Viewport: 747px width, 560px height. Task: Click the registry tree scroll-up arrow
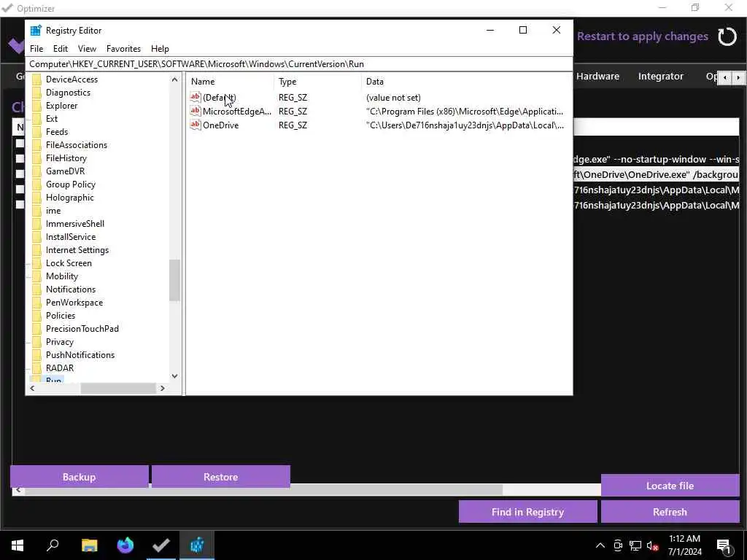tap(175, 79)
